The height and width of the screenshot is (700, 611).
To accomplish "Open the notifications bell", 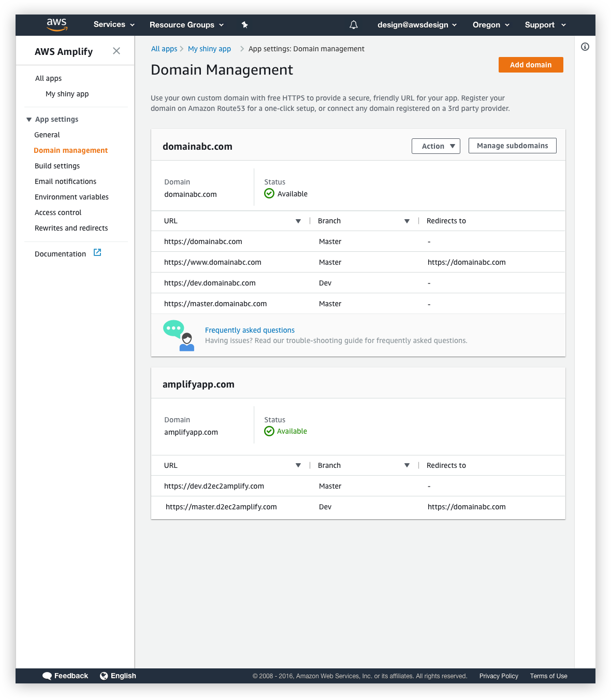I will pyautogui.click(x=354, y=25).
